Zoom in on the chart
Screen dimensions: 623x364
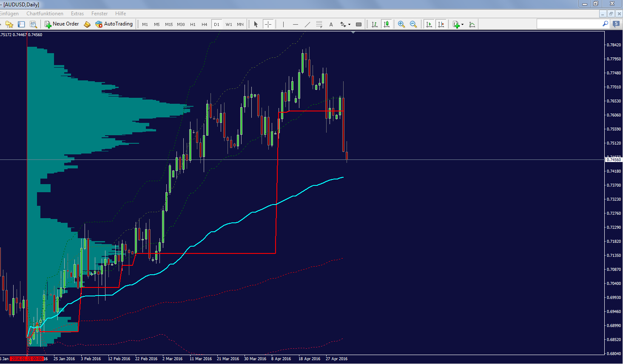(x=401, y=24)
